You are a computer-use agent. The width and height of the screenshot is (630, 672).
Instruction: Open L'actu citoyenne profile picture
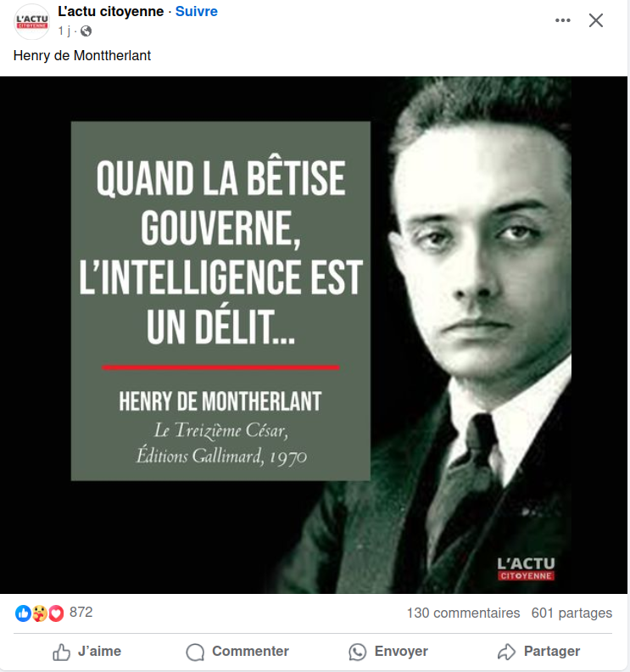point(32,22)
